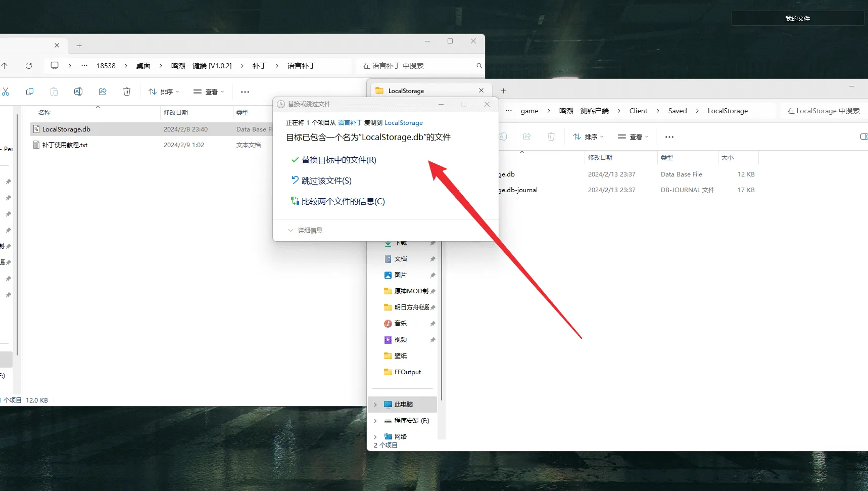Click the delete trash icon in LocalStorage window

tap(551, 137)
